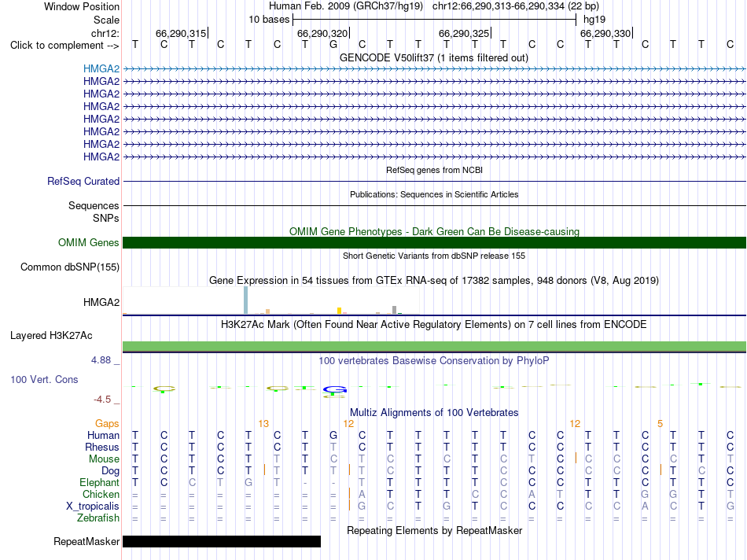Open the RefSeq Curated track label
The image size is (747, 560).
point(83,181)
